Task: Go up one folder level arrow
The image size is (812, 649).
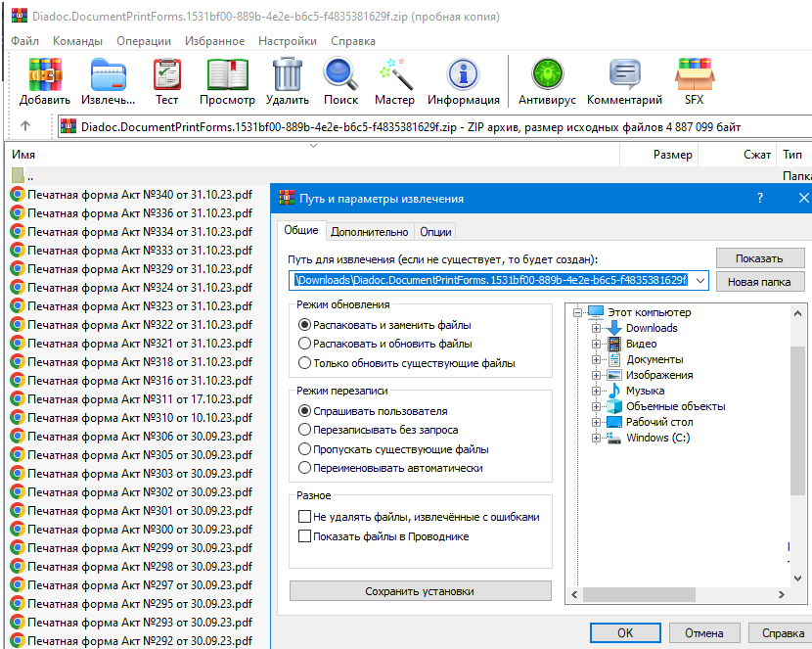Action: (x=25, y=126)
